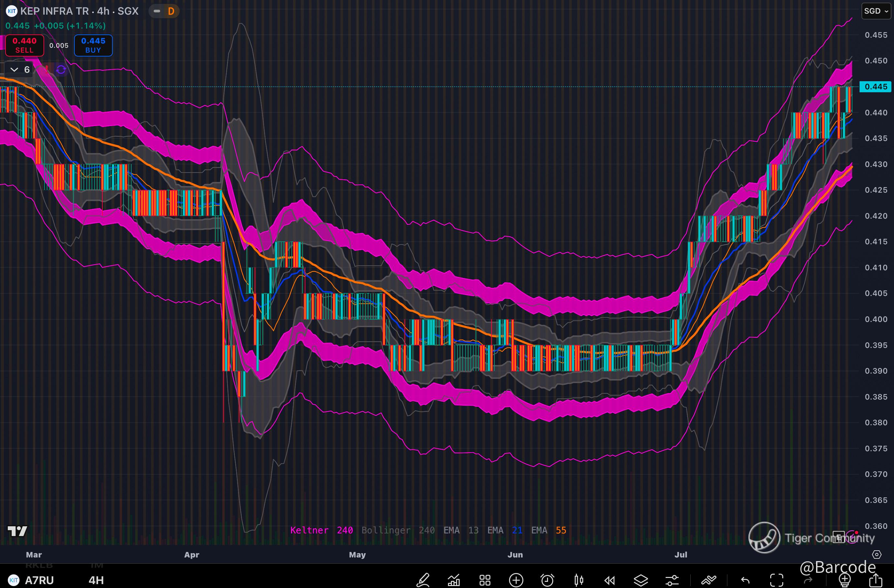Start bar replay with rewind icon
The image size is (894, 588).
coord(610,580)
